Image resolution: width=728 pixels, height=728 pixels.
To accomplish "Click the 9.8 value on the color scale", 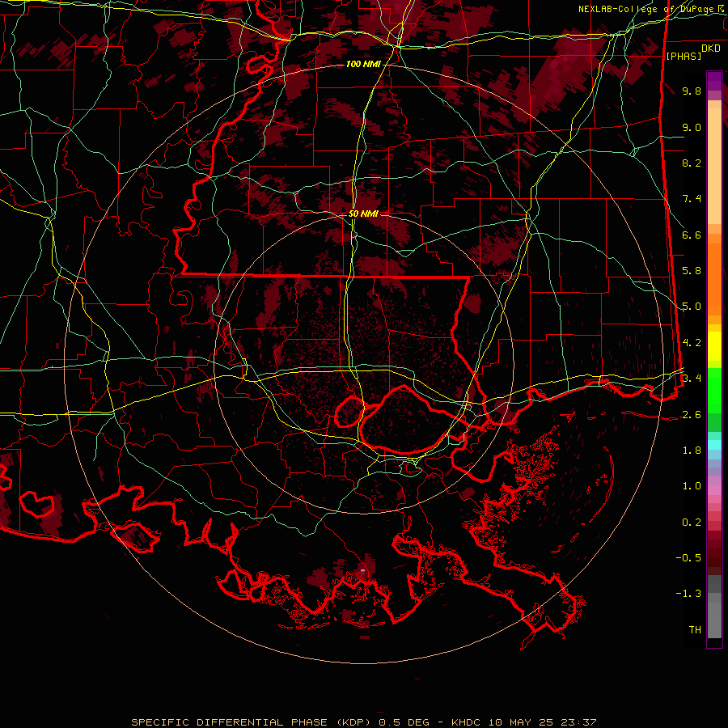I will click(x=692, y=91).
